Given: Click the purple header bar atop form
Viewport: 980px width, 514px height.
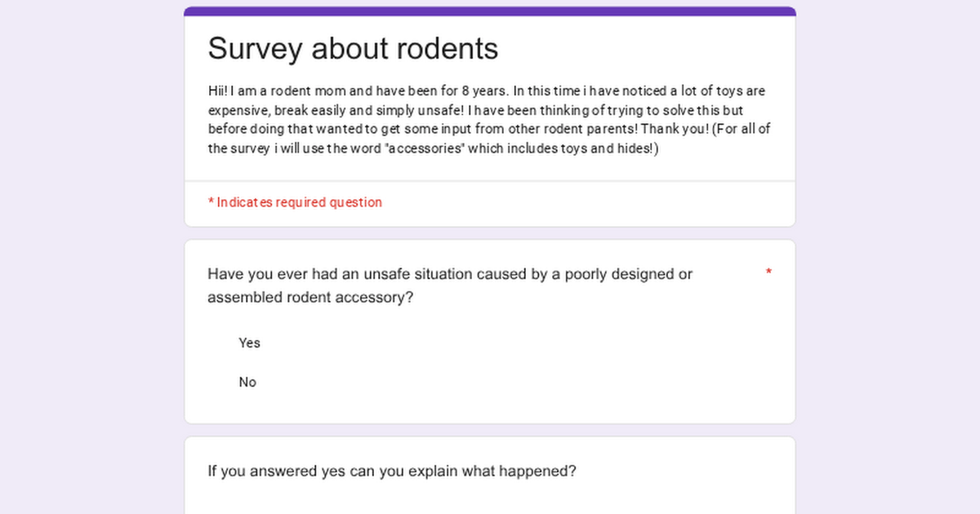Looking at the screenshot, I should pos(490,11).
